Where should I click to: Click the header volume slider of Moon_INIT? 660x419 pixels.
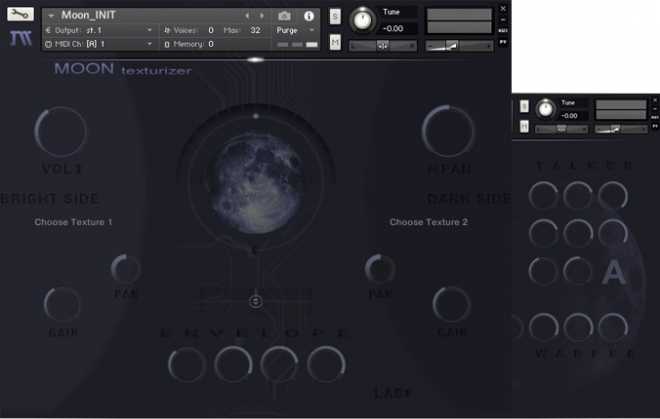(459, 45)
